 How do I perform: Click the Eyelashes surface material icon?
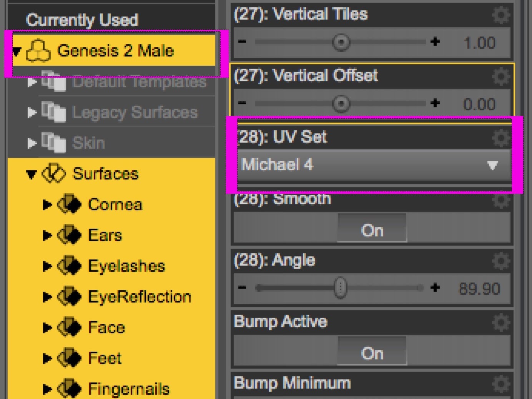(69, 266)
